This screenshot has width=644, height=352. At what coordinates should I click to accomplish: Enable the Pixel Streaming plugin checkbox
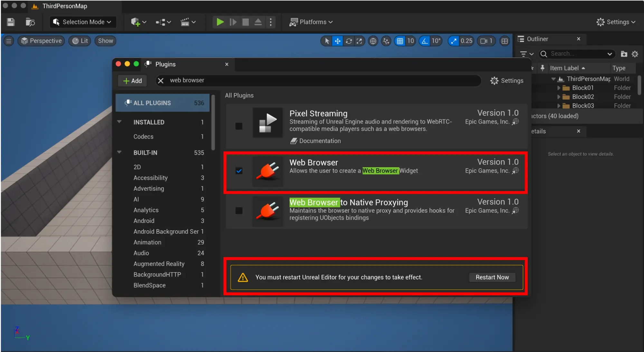(x=239, y=126)
